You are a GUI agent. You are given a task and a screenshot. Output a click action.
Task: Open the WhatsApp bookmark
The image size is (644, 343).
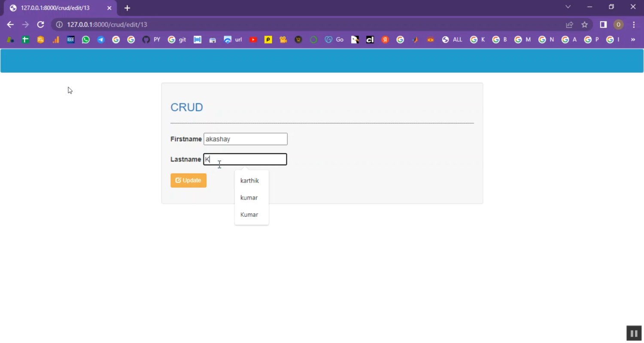[86, 39]
